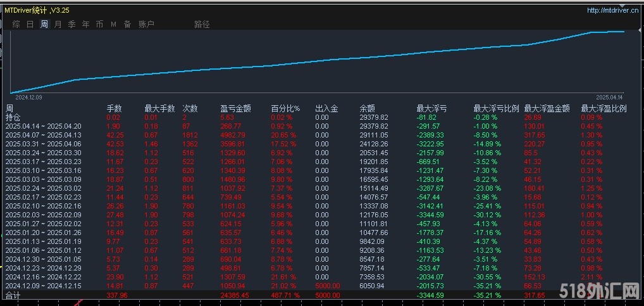Click the 余额 column header

click(367, 108)
